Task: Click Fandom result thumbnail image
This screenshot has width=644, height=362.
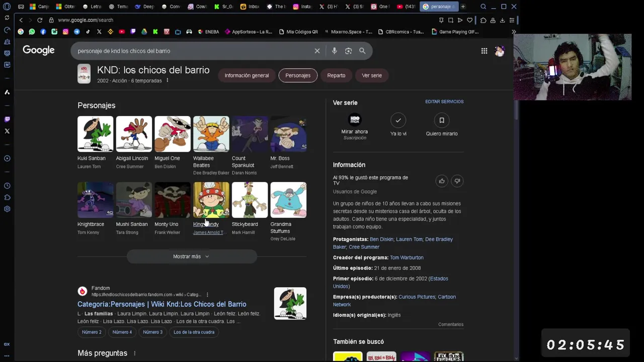Action: pos(290,303)
